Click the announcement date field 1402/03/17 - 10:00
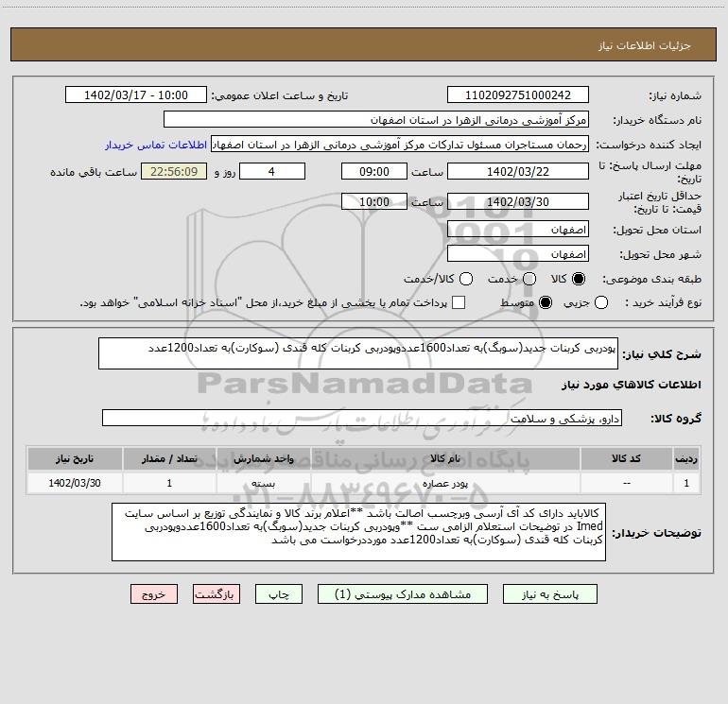This screenshot has height=704, width=728. tap(136, 94)
